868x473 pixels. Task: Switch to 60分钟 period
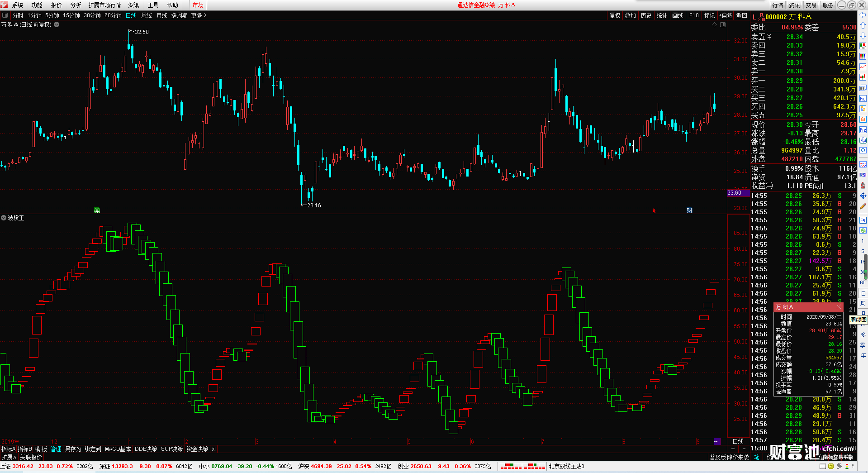tap(113, 15)
